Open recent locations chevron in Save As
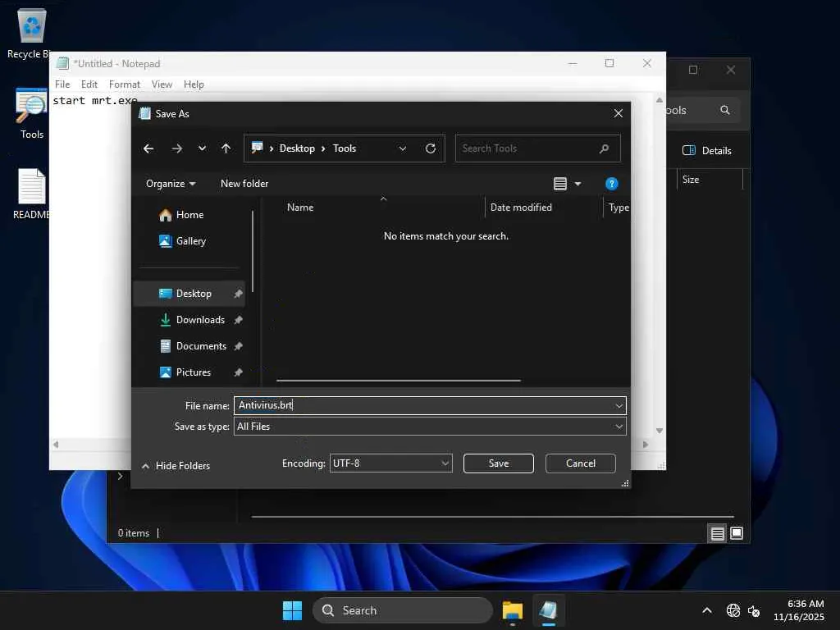The width and height of the screenshot is (840, 630). (x=202, y=148)
